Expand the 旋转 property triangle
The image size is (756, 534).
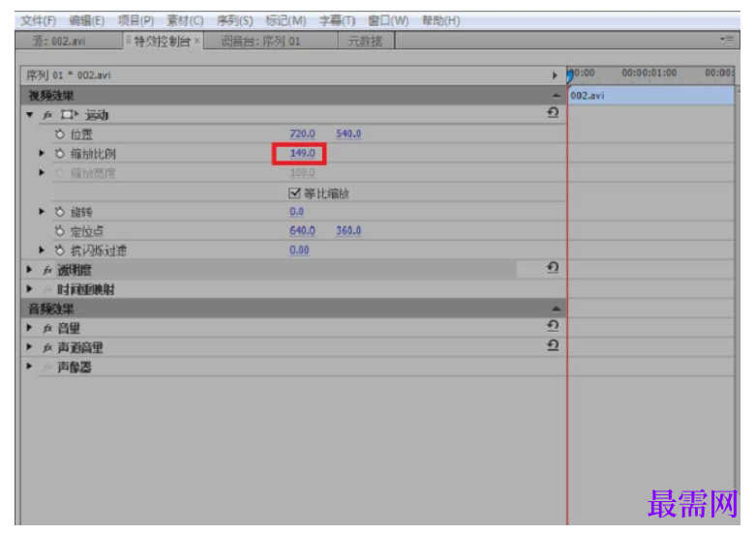42,212
